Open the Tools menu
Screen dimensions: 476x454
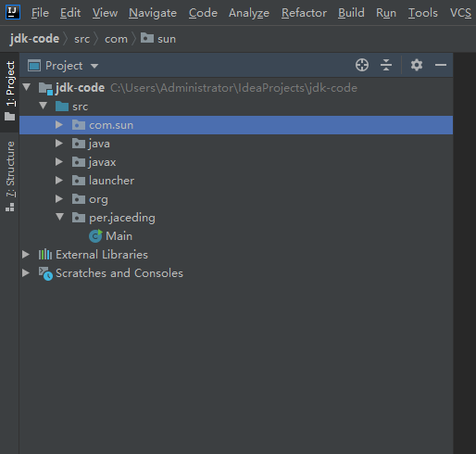click(x=423, y=13)
